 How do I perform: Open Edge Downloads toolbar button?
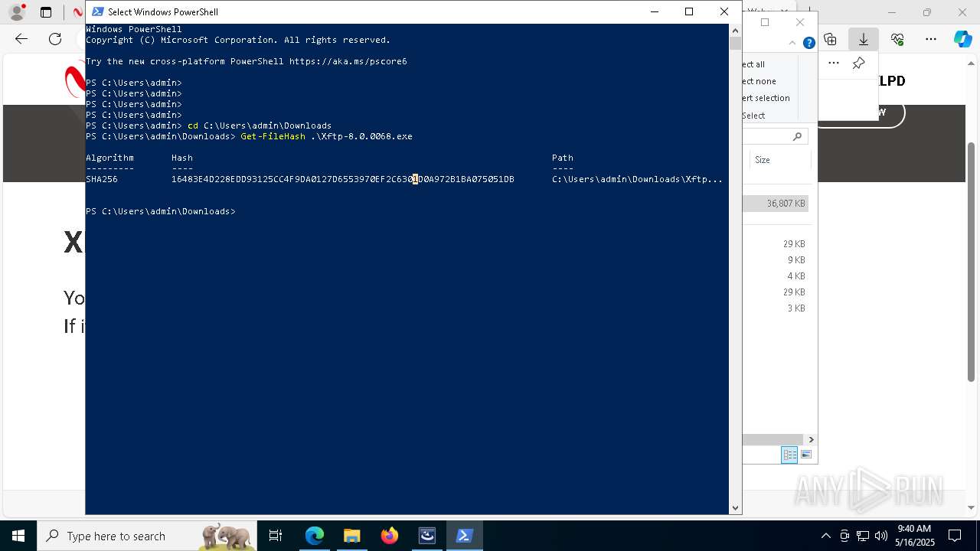864,39
